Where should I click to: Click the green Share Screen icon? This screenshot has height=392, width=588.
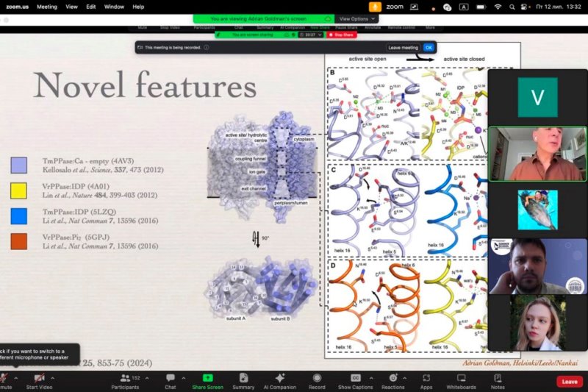tap(207, 378)
